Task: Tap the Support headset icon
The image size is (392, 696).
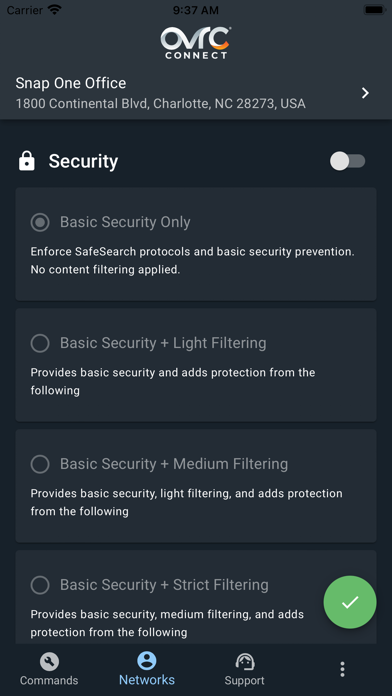Action: (245, 661)
